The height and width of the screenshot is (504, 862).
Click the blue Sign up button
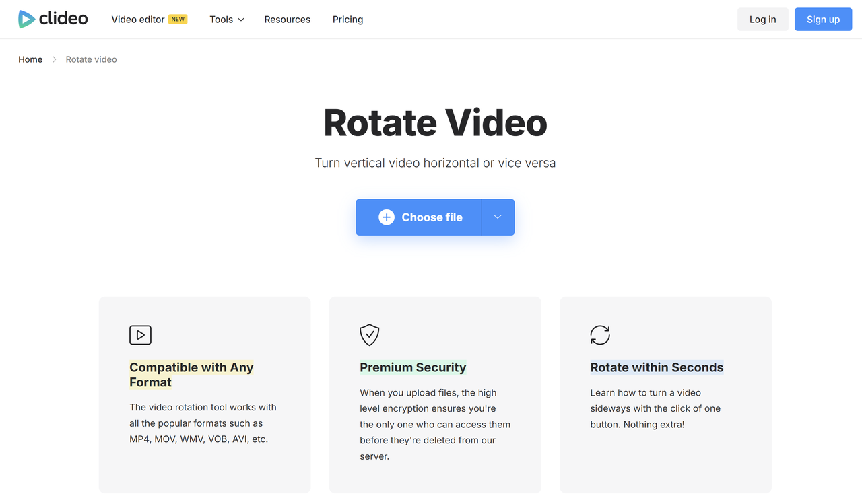click(823, 19)
